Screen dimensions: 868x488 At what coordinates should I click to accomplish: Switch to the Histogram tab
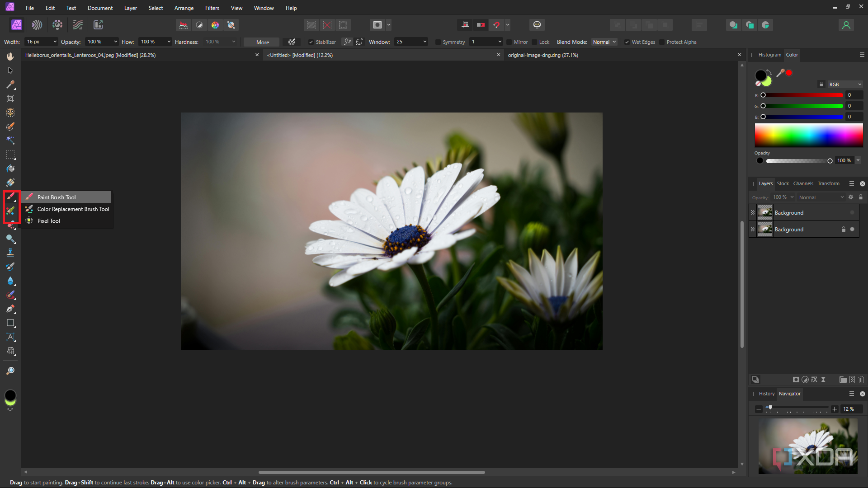click(x=769, y=55)
